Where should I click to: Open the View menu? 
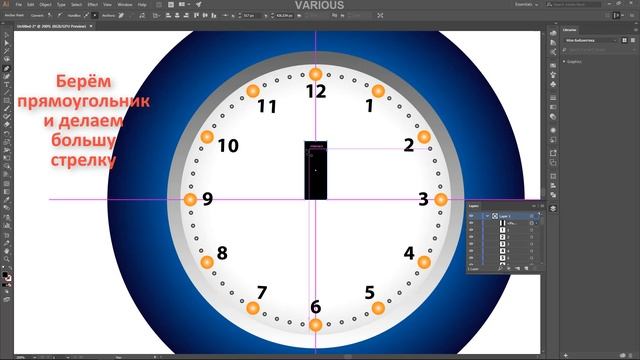(x=107, y=4)
